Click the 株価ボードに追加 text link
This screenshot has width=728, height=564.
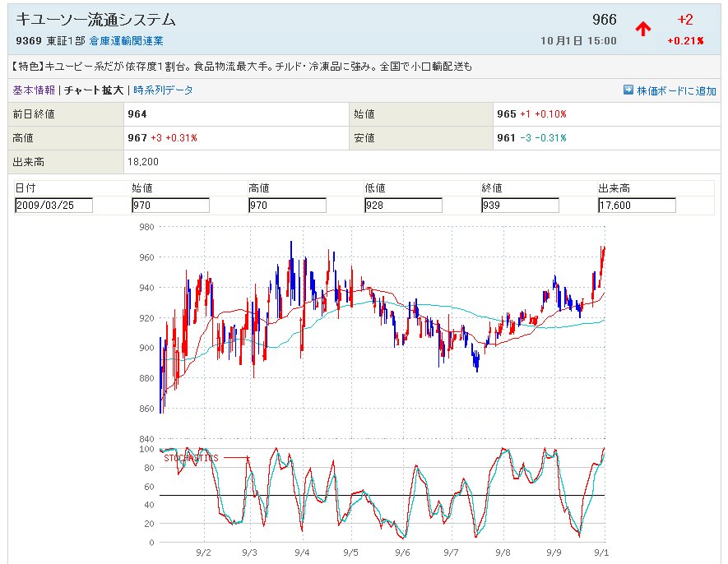tap(676, 90)
